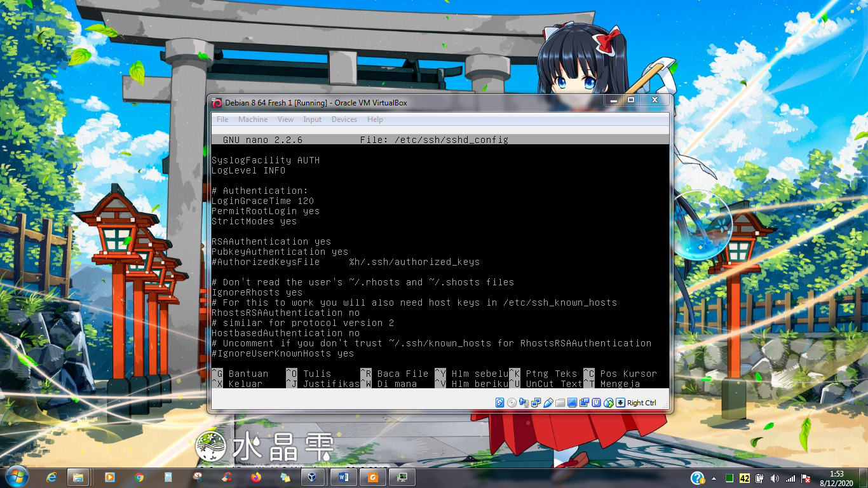Click the 'PubkeyAuthentication yes' line
This screenshot has height=488, width=868.
click(x=280, y=252)
